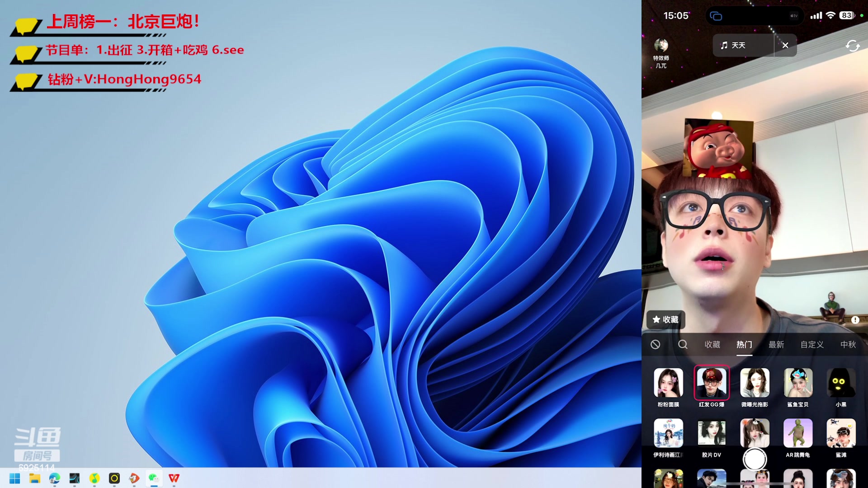Screen dimensions: 868x488
Task: Click the no-effect (clear filter) icon
Action: 655,345
